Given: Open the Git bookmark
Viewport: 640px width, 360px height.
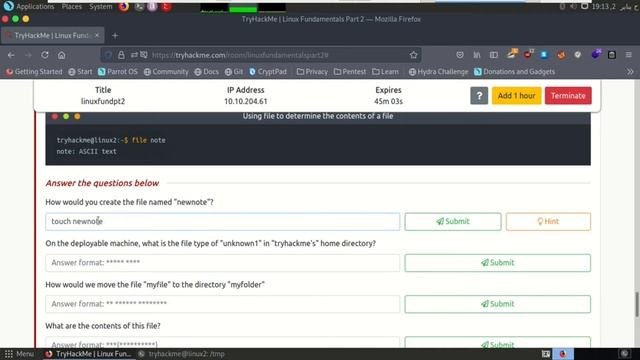Looking at the screenshot, I should (234, 72).
